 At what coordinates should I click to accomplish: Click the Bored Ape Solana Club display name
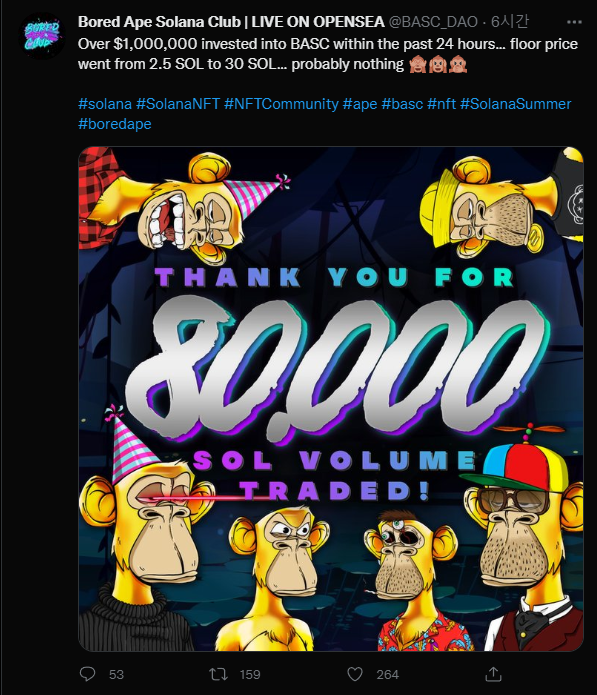coord(231,22)
